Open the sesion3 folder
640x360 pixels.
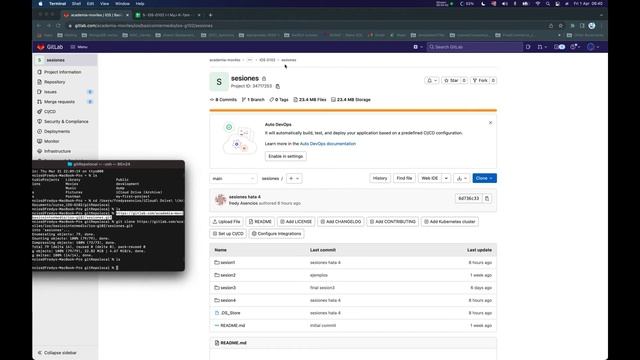pos(228,288)
